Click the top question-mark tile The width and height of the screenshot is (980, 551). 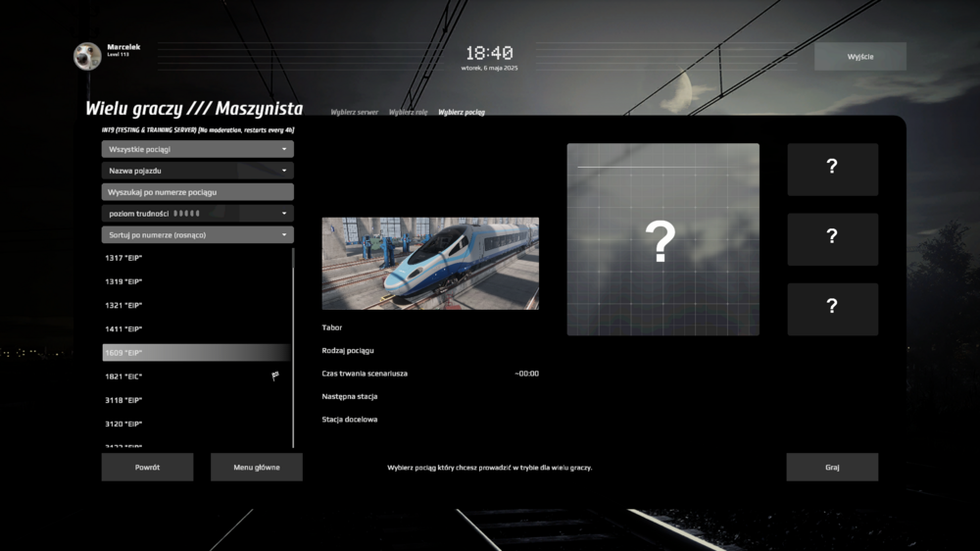click(832, 170)
